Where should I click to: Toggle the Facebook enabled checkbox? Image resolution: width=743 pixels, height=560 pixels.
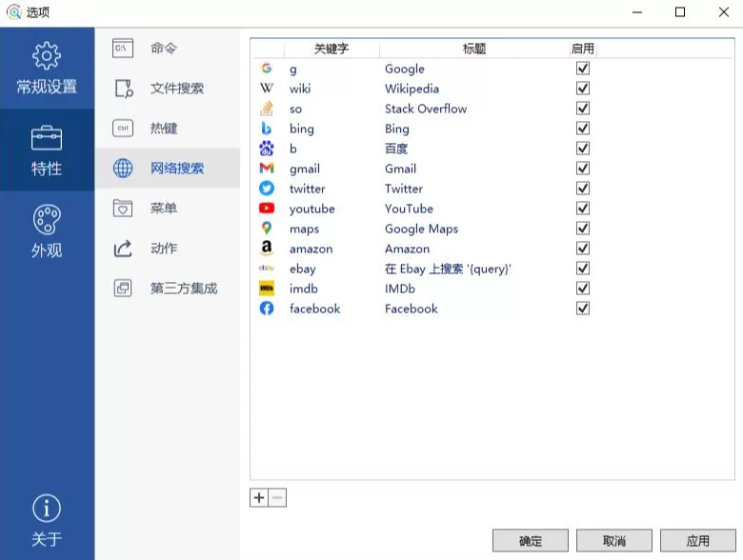click(x=583, y=309)
